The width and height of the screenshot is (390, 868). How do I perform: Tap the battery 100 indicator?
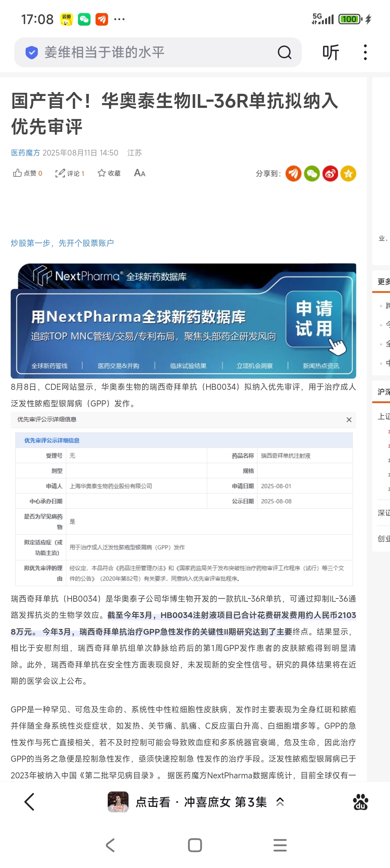coord(350,19)
